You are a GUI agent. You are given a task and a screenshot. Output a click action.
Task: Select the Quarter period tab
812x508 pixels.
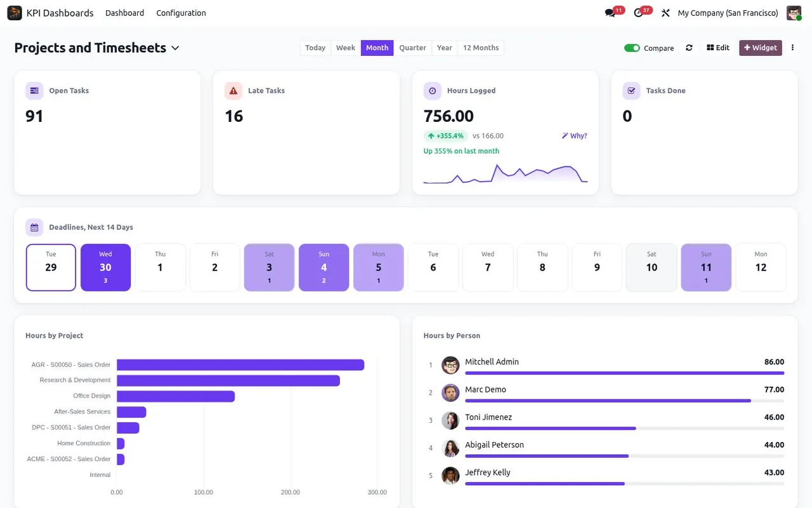[x=412, y=48]
